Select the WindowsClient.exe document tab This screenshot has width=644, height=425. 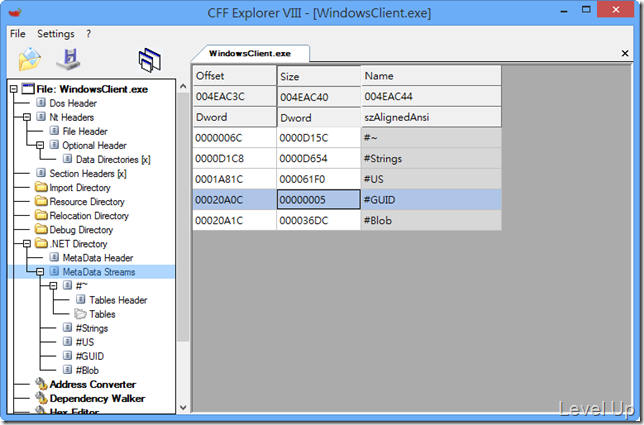tap(250, 53)
